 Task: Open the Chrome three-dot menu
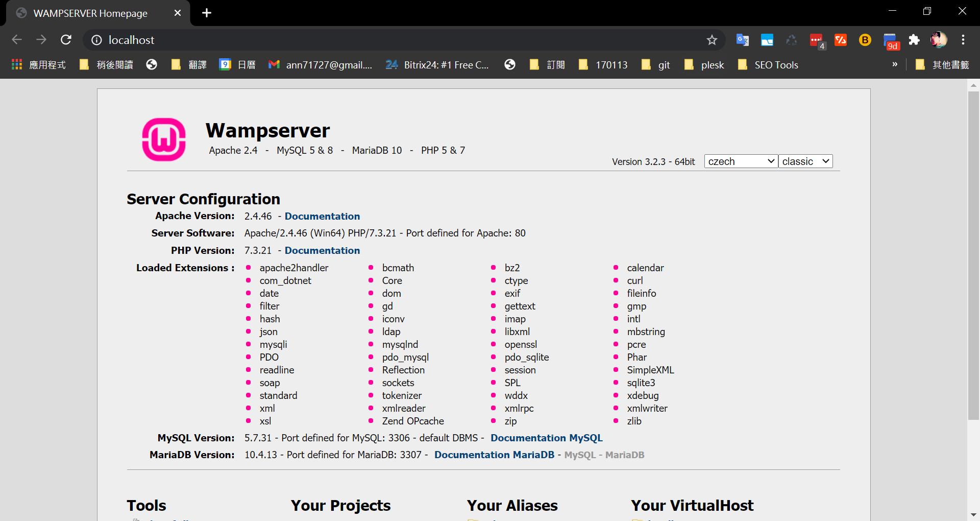click(963, 40)
